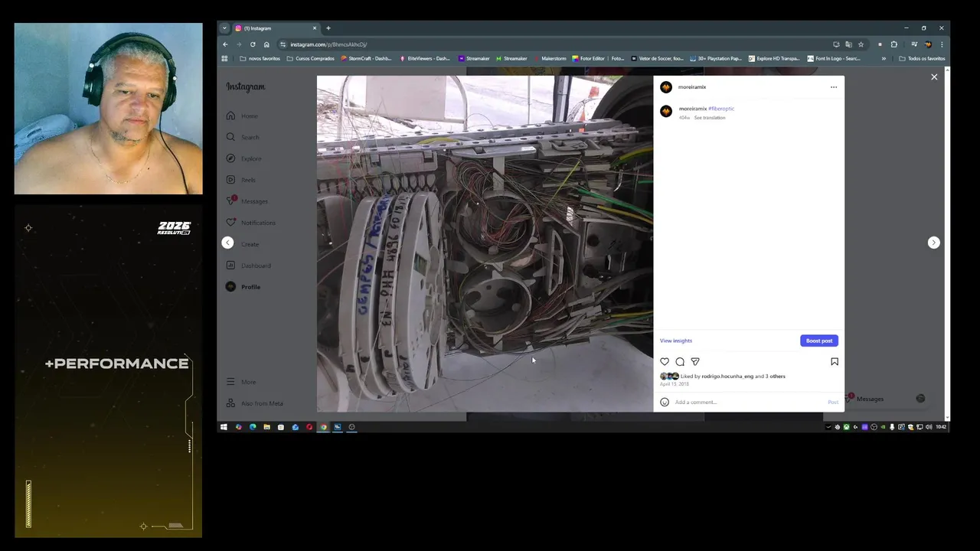Image resolution: width=980 pixels, height=551 pixels.
Task: Open Explore in Instagram sidebar
Action: 244,158
